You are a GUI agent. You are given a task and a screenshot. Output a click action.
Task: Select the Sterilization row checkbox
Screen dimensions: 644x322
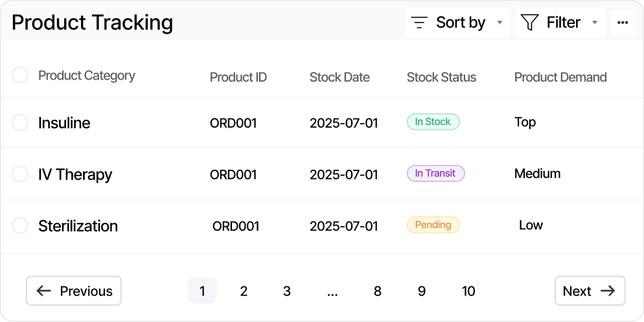click(19, 225)
